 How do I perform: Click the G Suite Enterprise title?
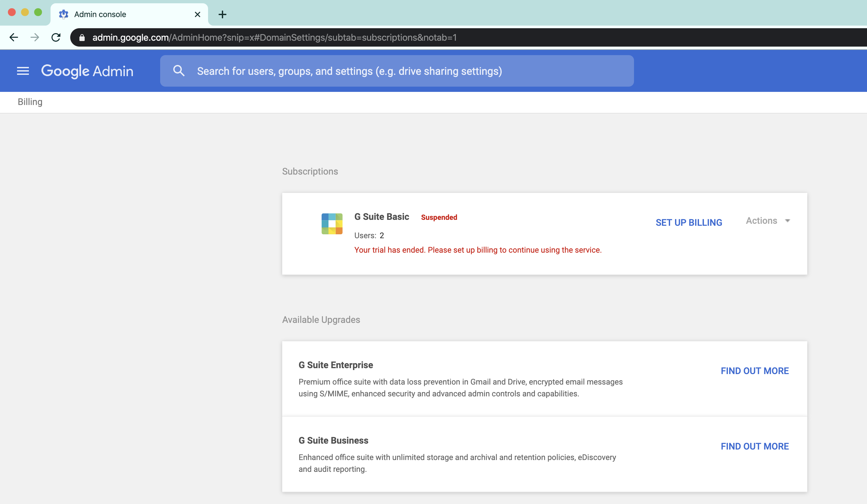tap(336, 365)
